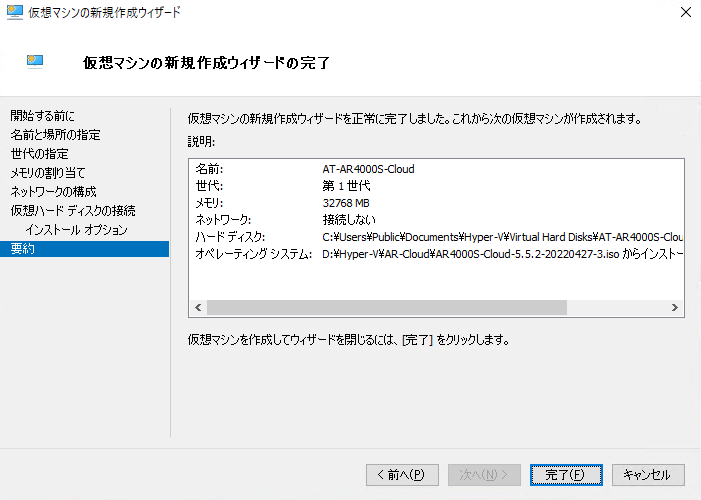
Task: Click the 完了(F) finish button
Action: coord(566,475)
